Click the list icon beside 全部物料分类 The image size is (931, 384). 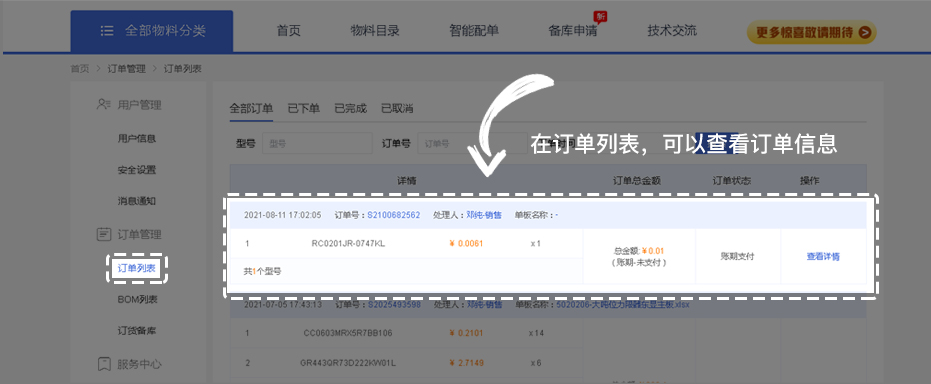click(x=107, y=31)
